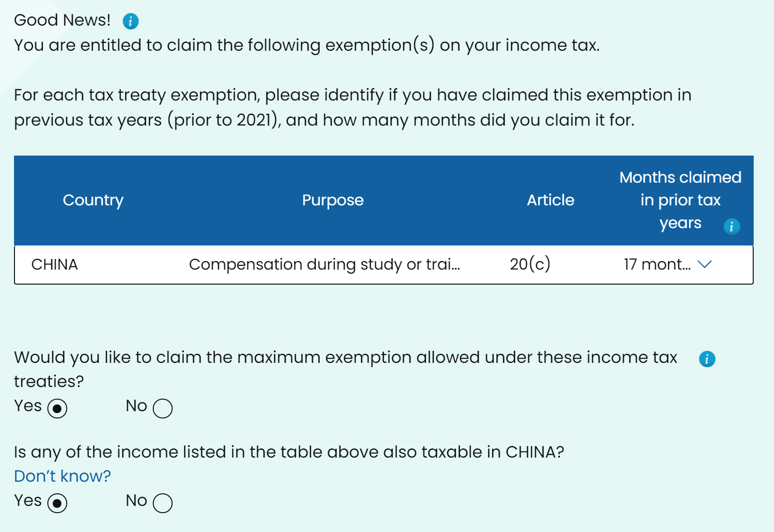Click the 20(c) article cell
This screenshot has height=532, width=774.
pos(530,264)
